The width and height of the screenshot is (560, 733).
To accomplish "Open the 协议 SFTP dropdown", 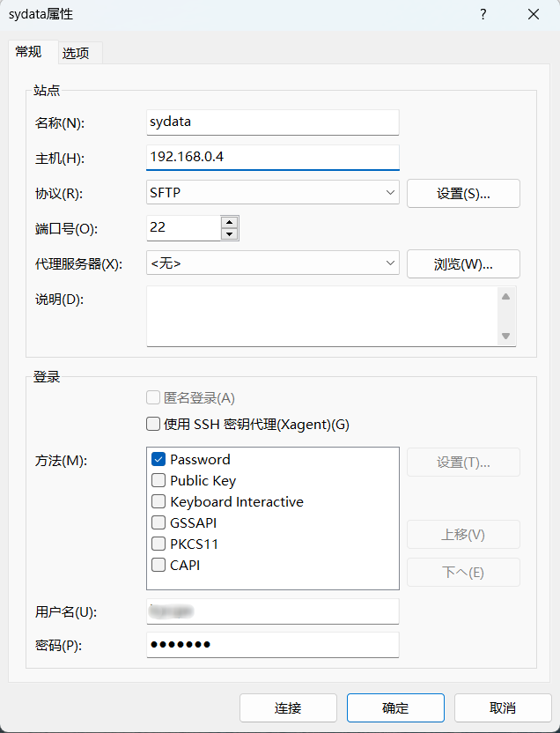I will coord(273,192).
